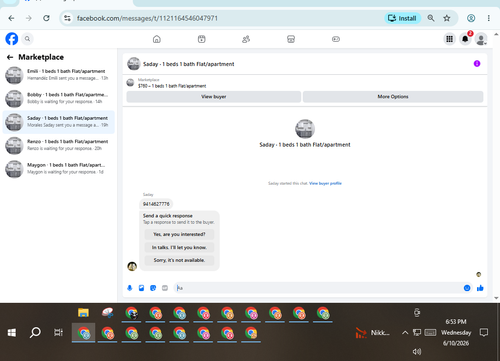The image size is (500, 361).
Task: Click the listing thumbnail in chat header
Action: point(134,64)
